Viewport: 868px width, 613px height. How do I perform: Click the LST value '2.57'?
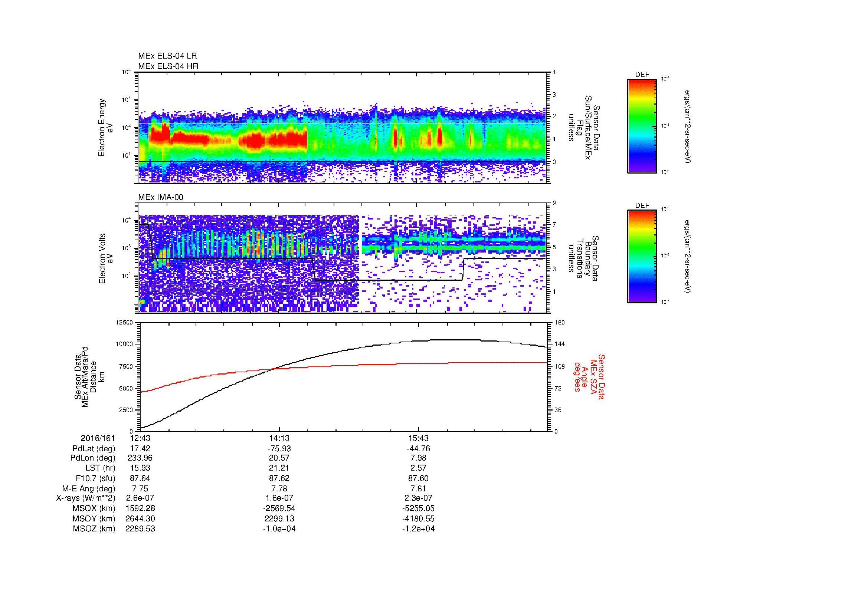pos(418,468)
